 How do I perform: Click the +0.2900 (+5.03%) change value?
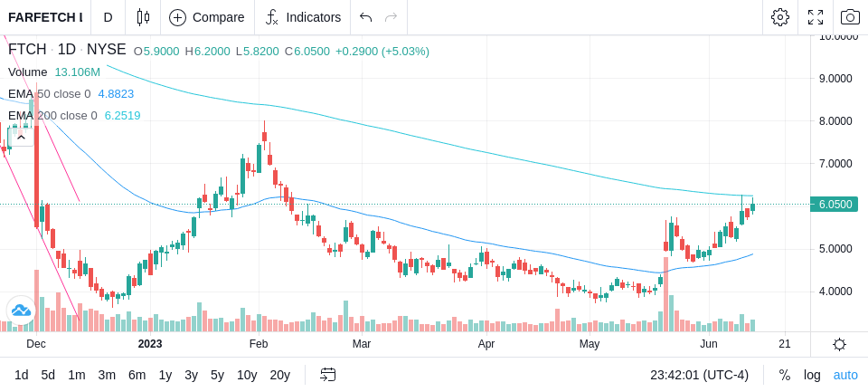pos(382,52)
